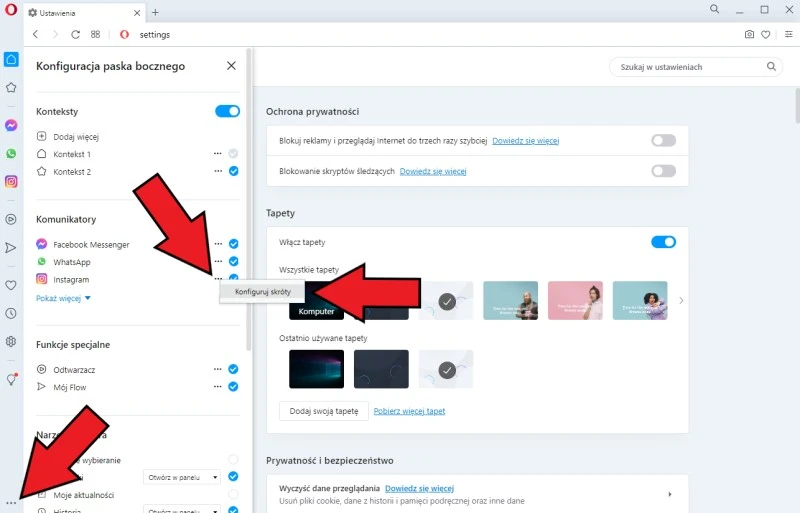Open the Historia 'Otwórz w panelu' dropdown

[181, 510]
